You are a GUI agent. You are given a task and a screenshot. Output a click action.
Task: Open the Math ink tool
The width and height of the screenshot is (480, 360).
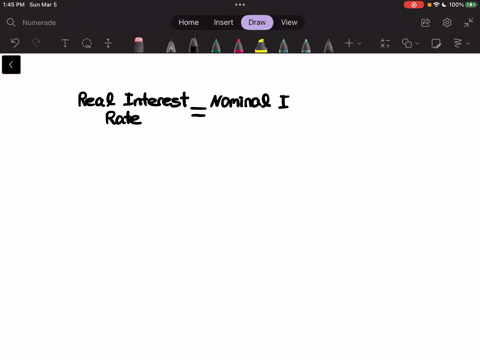[x=385, y=43]
